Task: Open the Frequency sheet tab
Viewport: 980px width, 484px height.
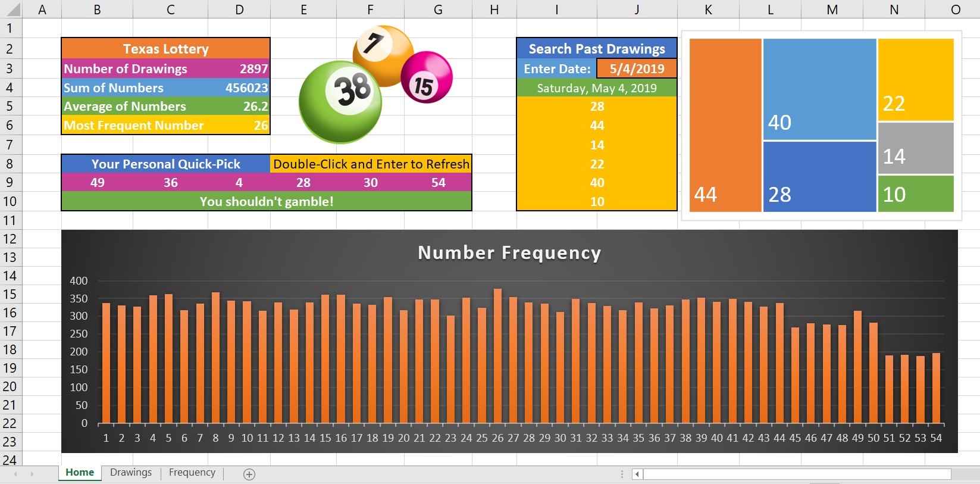Action: [x=192, y=472]
